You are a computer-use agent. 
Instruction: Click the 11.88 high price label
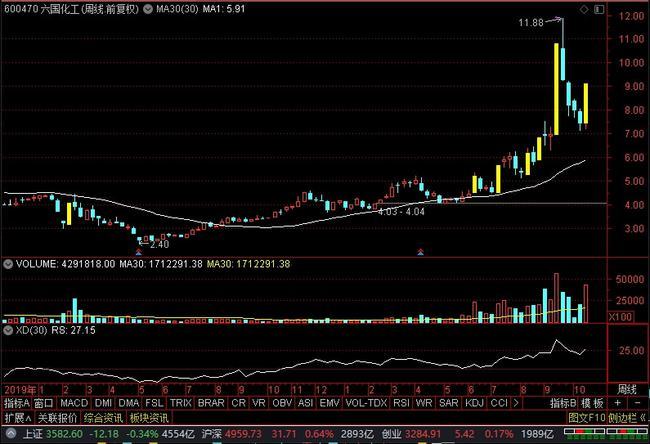(531, 23)
